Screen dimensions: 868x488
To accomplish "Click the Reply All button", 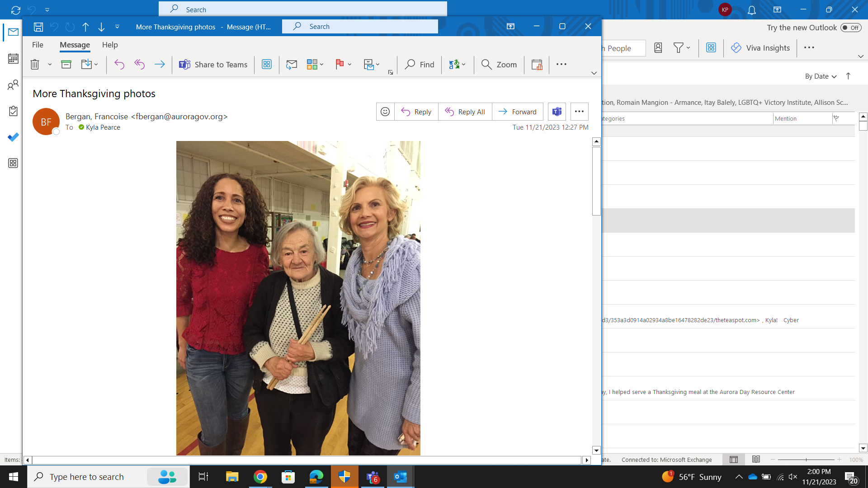I will (465, 112).
